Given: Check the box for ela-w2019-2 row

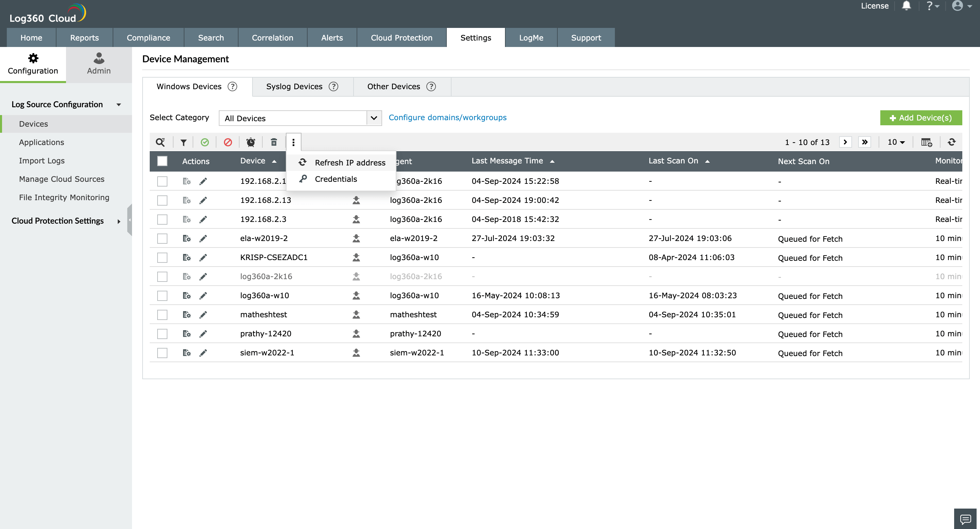Looking at the screenshot, I should 162,239.
